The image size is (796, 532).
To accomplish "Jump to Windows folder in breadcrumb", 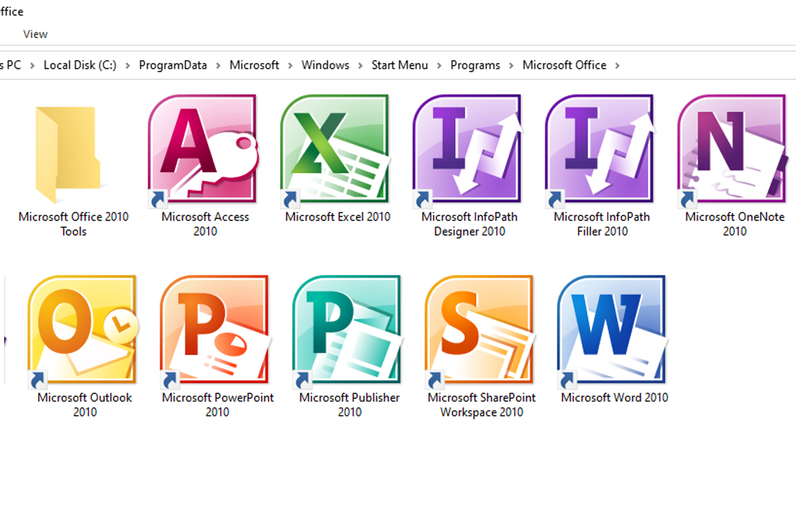I will (325, 65).
